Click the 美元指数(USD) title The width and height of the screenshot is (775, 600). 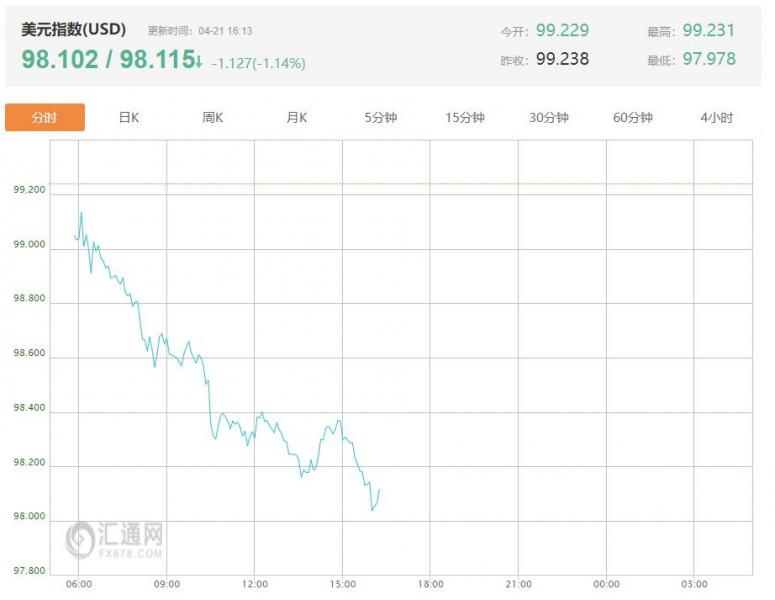pyautogui.click(x=74, y=30)
